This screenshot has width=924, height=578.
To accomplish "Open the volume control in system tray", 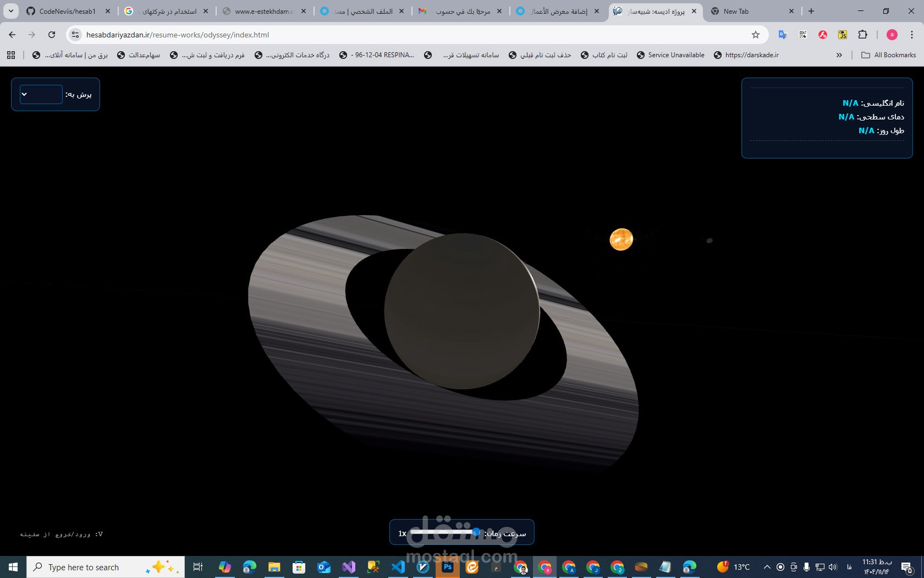I will click(x=833, y=567).
